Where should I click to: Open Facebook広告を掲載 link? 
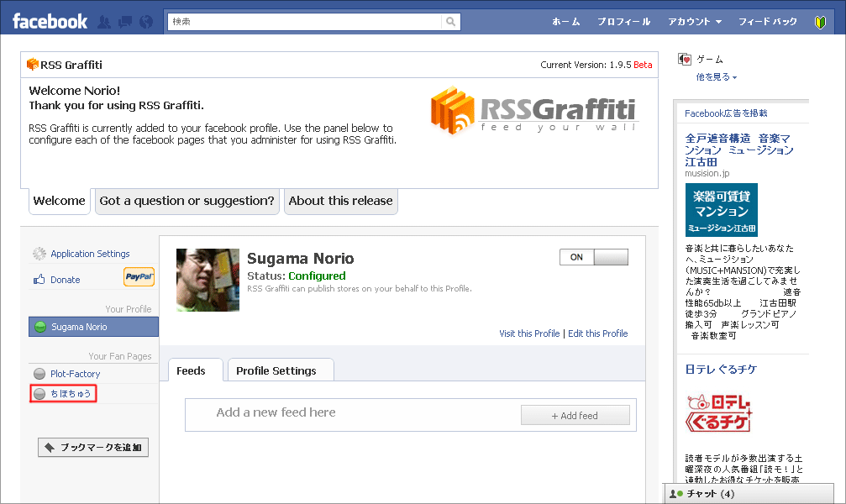point(726,113)
